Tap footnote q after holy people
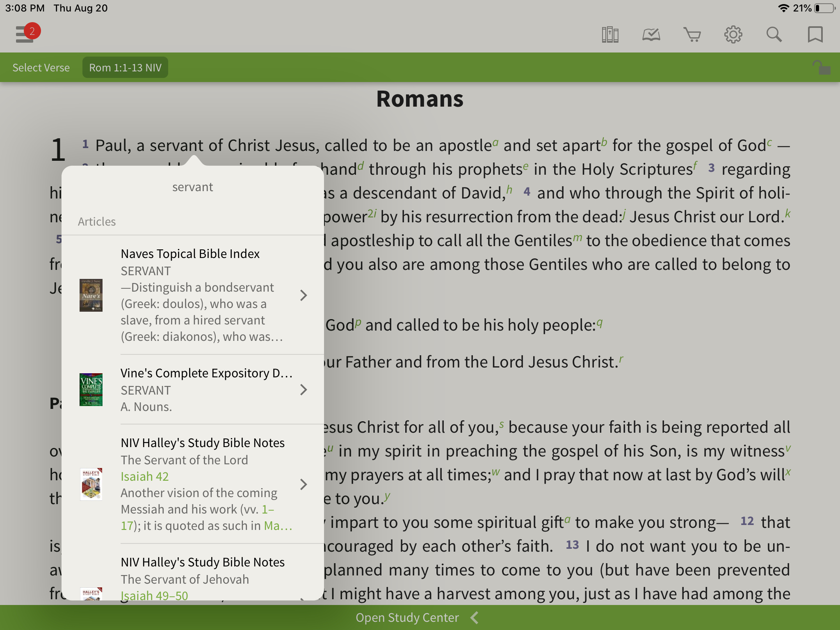840x630 pixels. pos(600,323)
